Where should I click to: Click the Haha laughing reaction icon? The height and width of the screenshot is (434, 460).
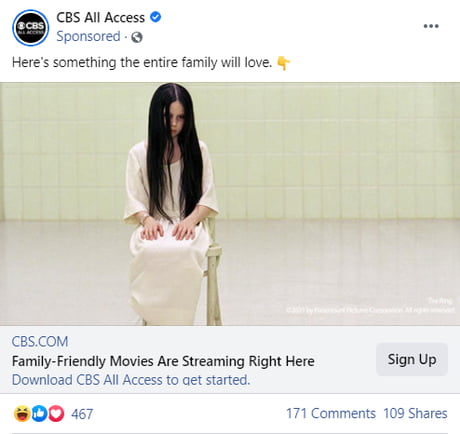click(22, 414)
